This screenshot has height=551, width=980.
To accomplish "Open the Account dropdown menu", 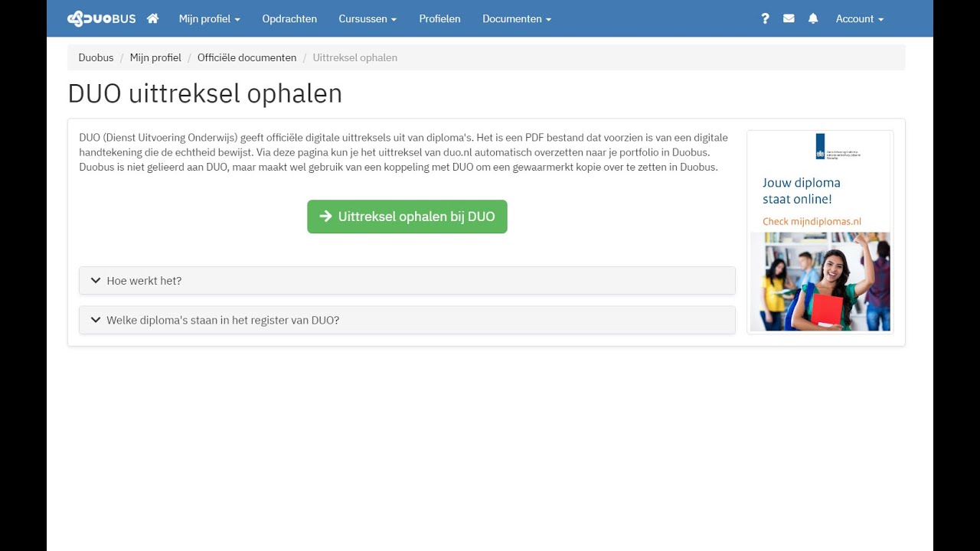I will (859, 18).
